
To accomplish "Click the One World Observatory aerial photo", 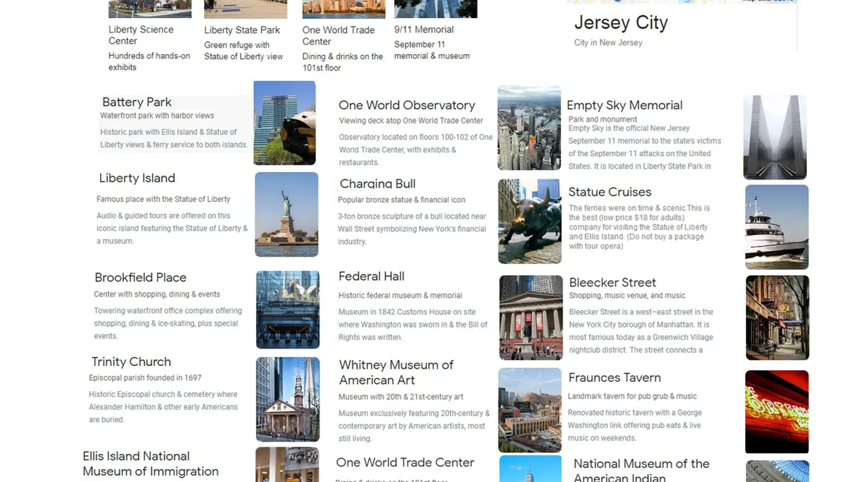I will pos(529,128).
